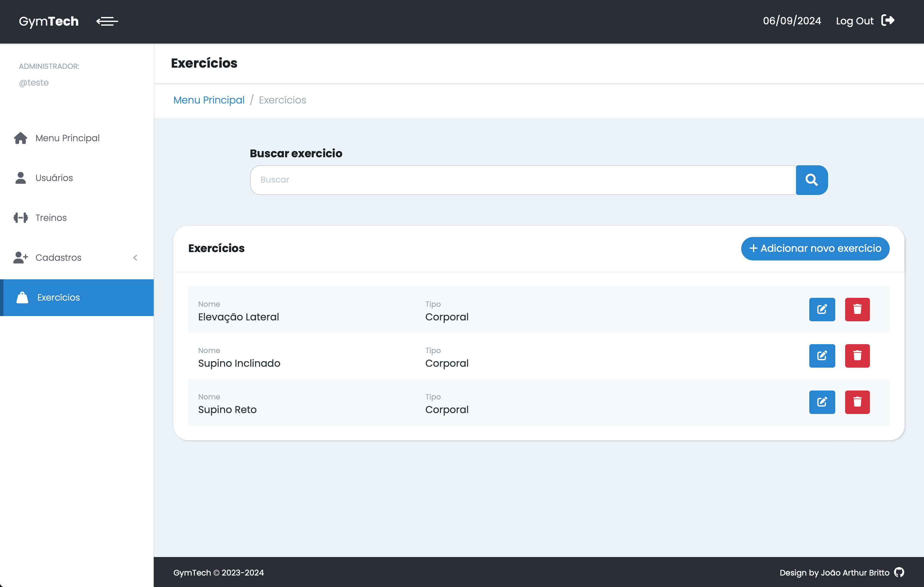Go to Usuários in the sidebar

click(54, 178)
